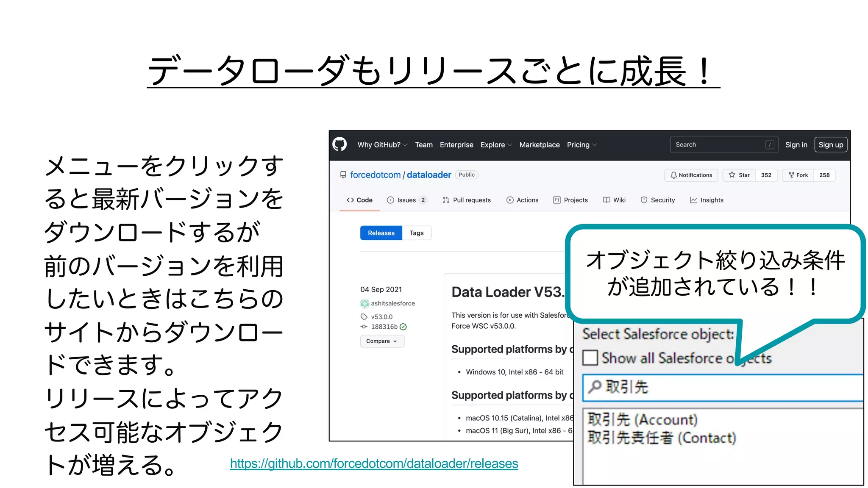Open Marketplace link in header
868x488 pixels.
point(540,145)
